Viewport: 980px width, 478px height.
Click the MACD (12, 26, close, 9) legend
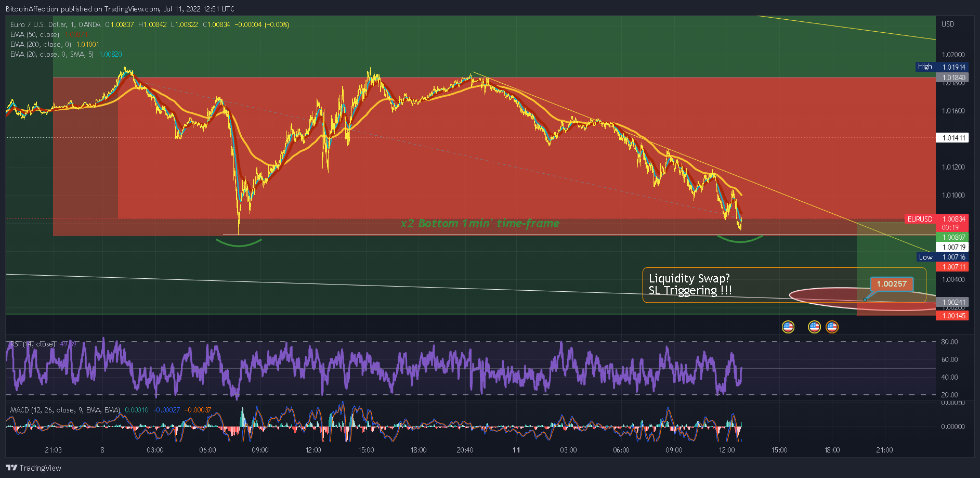click(x=65, y=410)
